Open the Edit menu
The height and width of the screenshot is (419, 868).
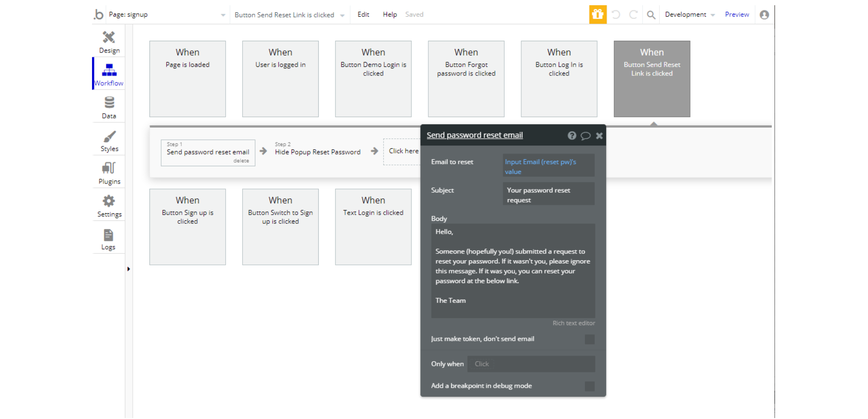click(363, 15)
